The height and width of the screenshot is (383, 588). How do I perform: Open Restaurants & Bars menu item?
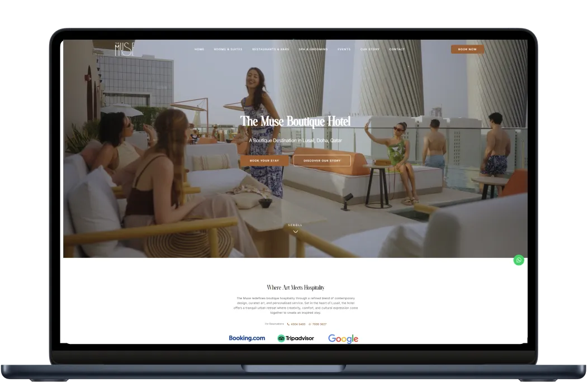point(271,50)
